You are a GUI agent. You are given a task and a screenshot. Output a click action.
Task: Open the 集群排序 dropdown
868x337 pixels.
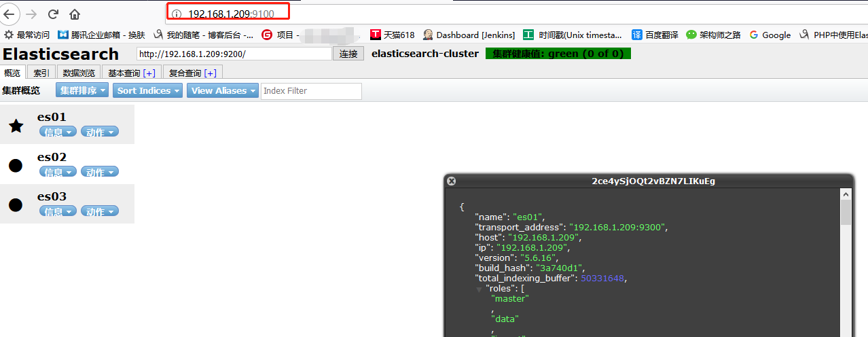point(82,90)
